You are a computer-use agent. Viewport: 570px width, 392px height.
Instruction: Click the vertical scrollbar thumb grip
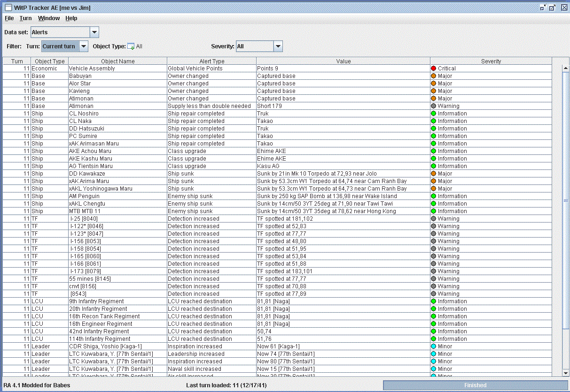566,200
